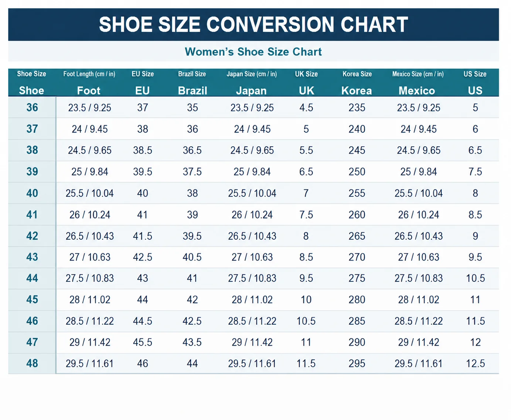511x420 pixels.
Task: Click Korea size 255 cell
Action: pyautogui.click(x=357, y=193)
